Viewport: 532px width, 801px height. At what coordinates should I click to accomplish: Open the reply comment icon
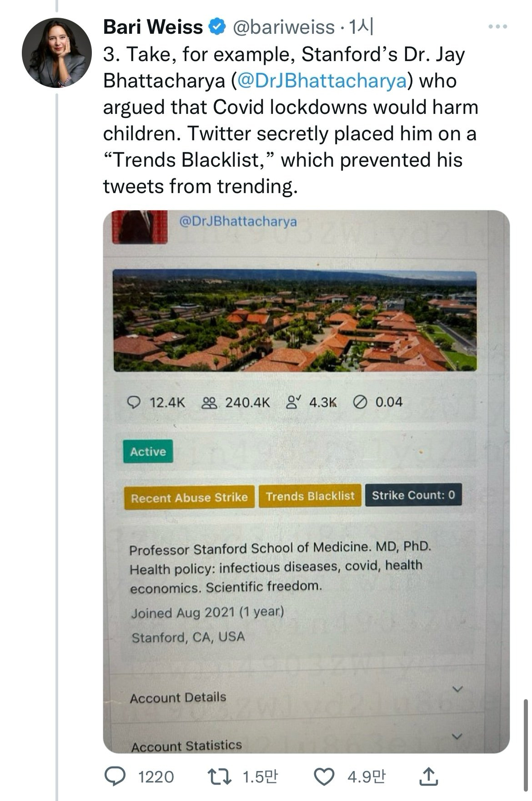(x=115, y=777)
